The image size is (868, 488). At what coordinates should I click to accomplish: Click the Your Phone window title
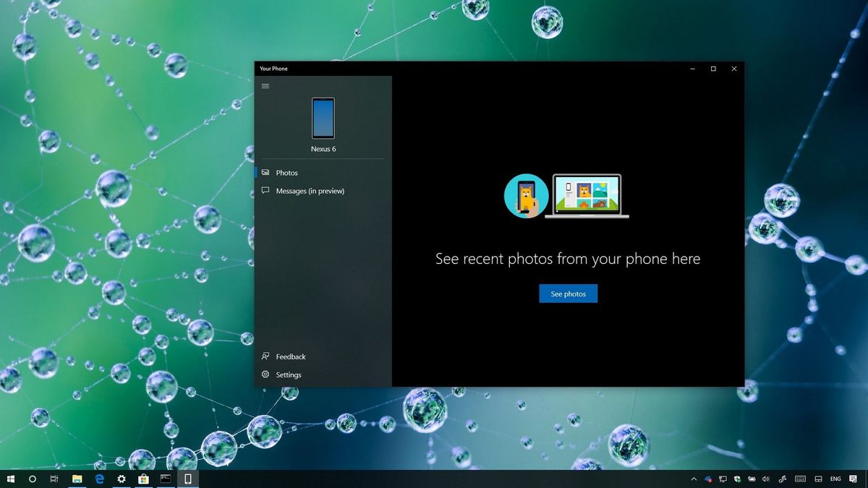pos(273,69)
